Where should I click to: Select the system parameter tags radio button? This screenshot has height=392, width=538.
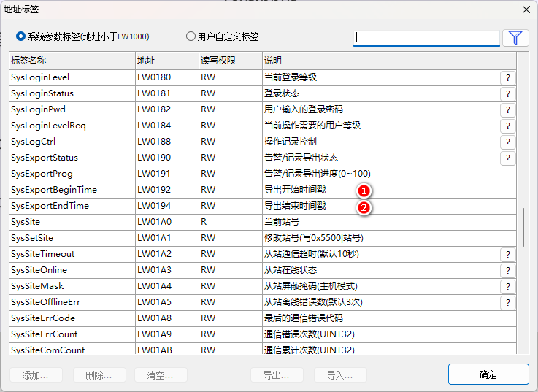pyautogui.click(x=20, y=36)
